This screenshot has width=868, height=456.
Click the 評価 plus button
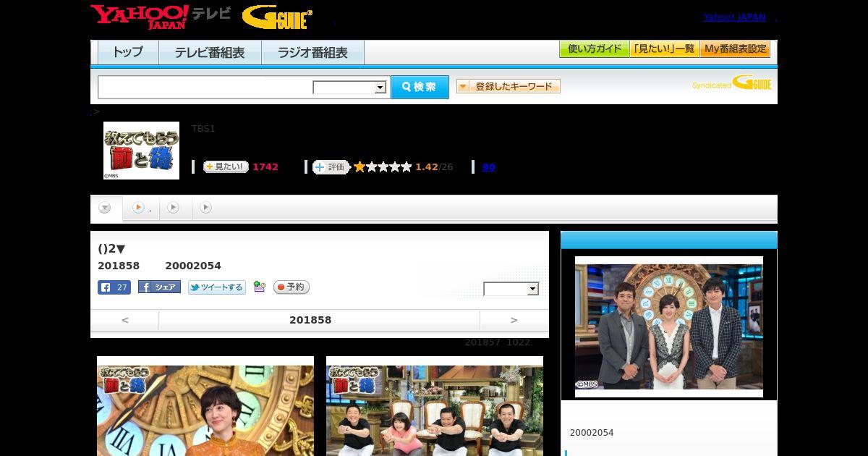click(331, 167)
